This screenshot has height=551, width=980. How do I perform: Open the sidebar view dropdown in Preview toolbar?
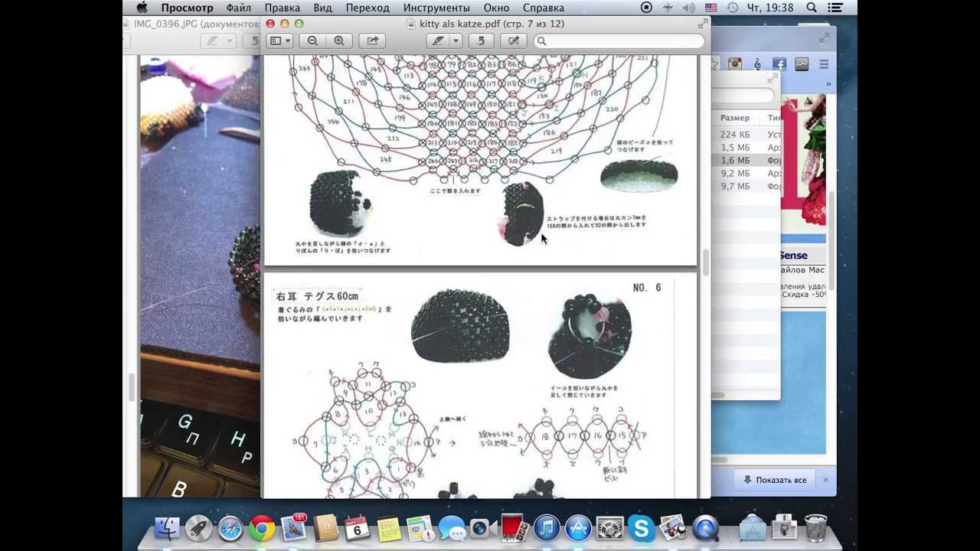pos(279,41)
